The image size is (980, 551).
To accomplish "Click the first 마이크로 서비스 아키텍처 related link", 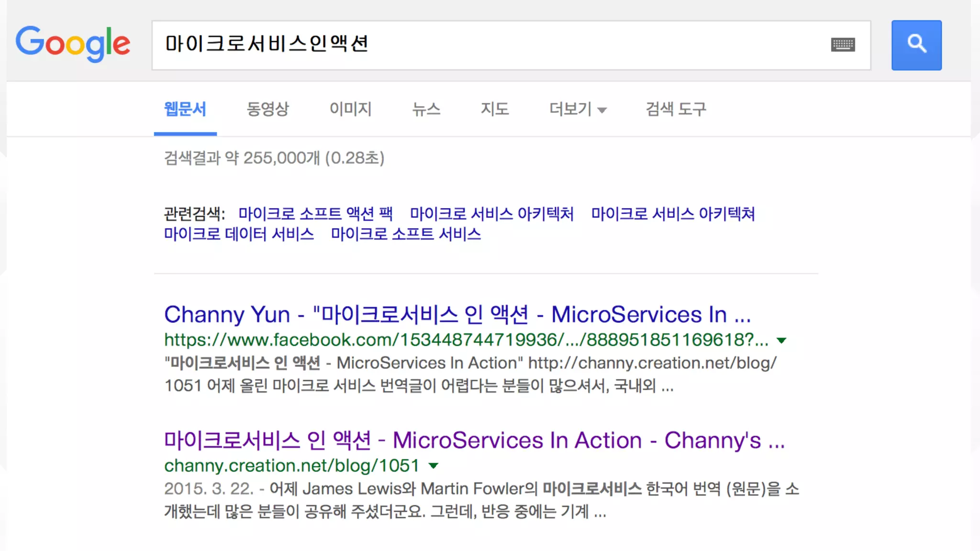I will [x=491, y=213].
